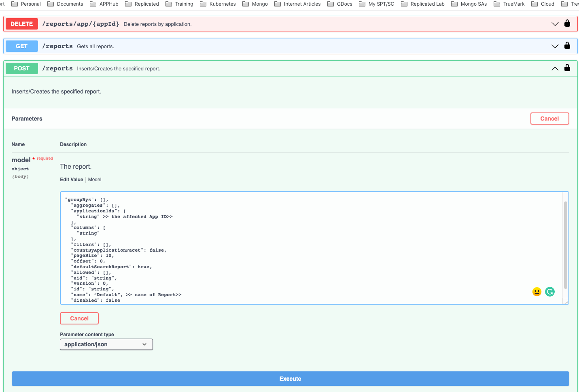Click the /reports/app/{appId} endpoint path
Image resolution: width=579 pixels, height=392 pixels.
pyautogui.click(x=81, y=24)
